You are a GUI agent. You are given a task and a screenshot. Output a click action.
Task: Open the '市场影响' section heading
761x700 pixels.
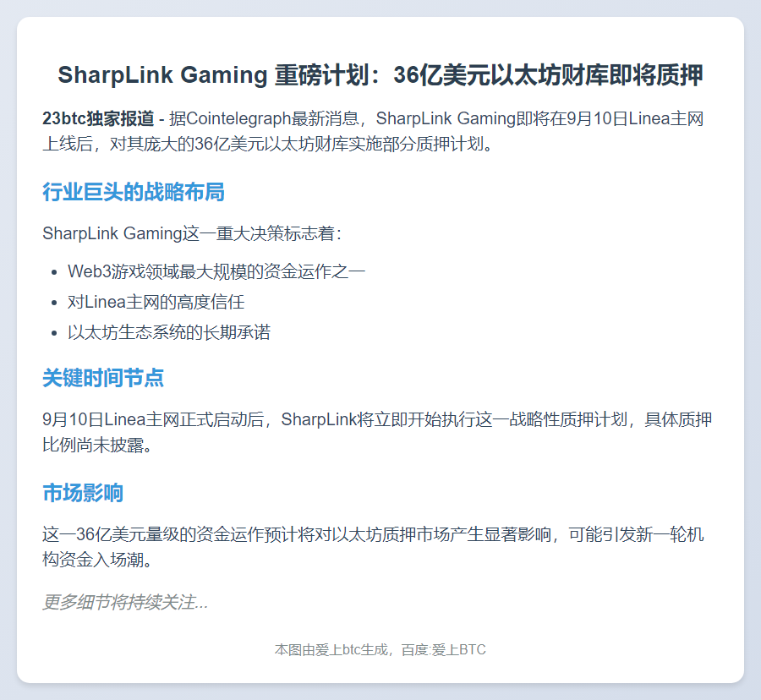coord(83,493)
